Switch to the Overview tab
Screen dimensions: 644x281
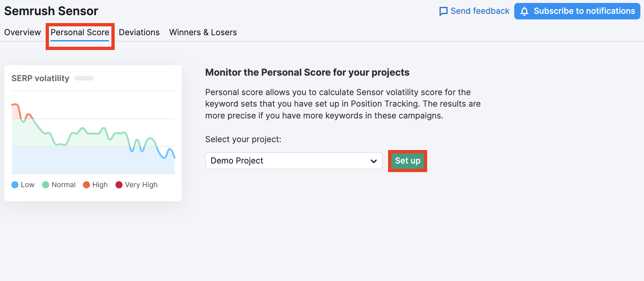pyautogui.click(x=23, y=32)
